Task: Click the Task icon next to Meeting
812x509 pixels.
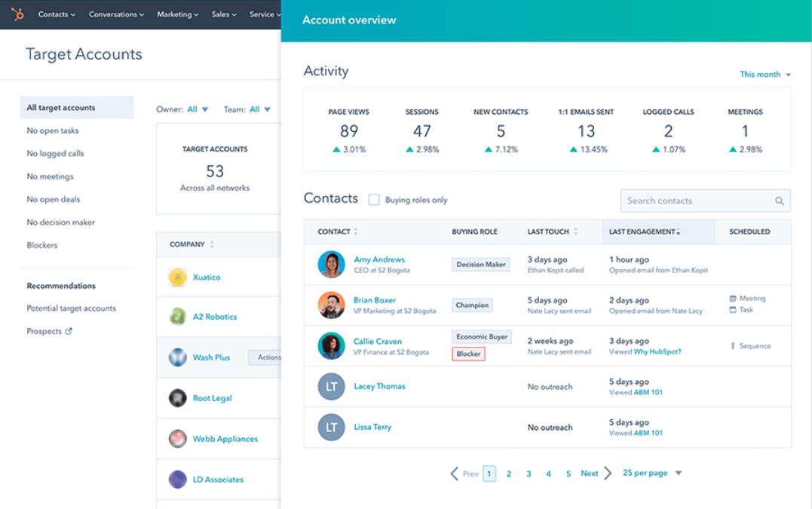Action: click(x=732, y=310)
